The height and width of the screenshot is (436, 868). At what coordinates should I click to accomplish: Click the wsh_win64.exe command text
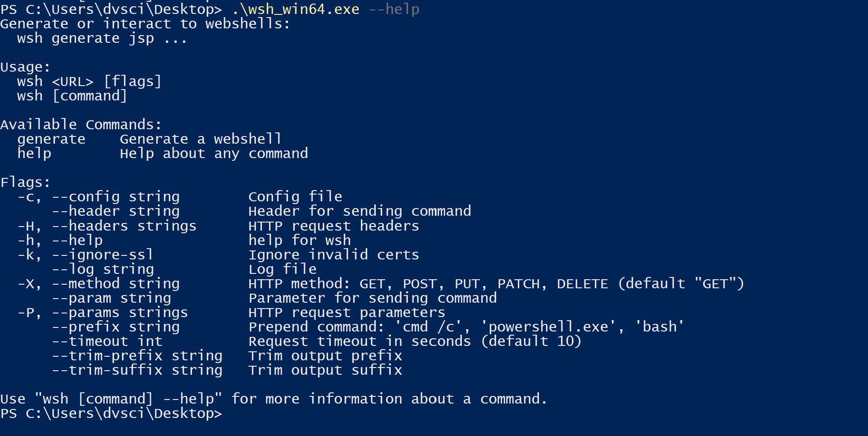[296, 9]
